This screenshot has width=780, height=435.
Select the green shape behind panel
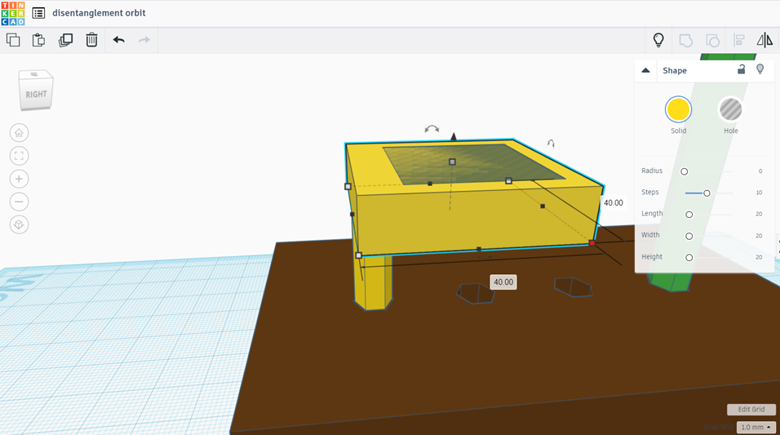(x=671, y=284)
